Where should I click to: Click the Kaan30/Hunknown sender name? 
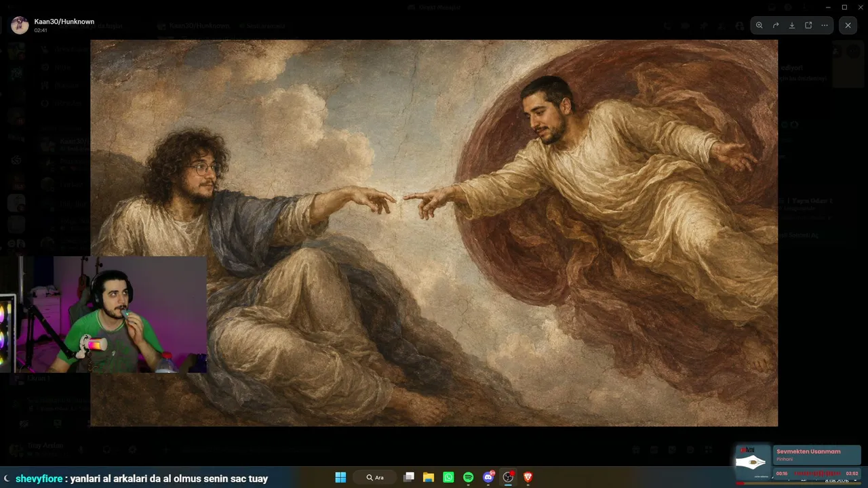coord(64,22)
